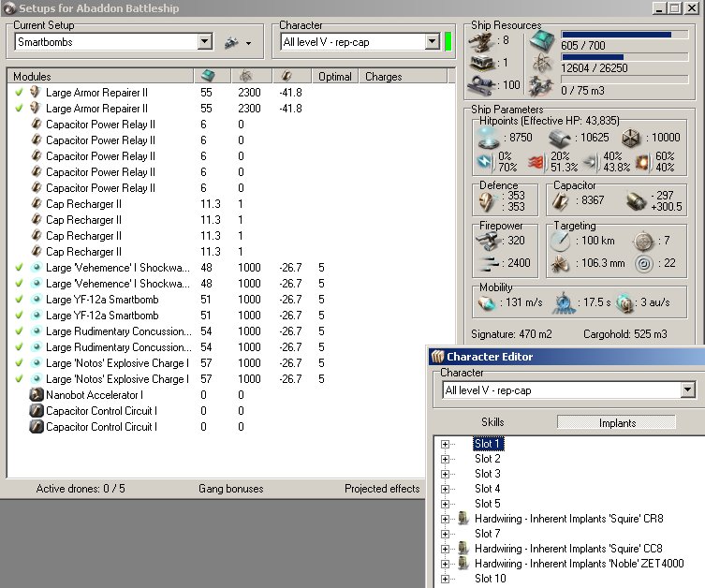Switch to the Skills tab
The height and width of the screenshot is (588, 705).
(x=492, y=422)
